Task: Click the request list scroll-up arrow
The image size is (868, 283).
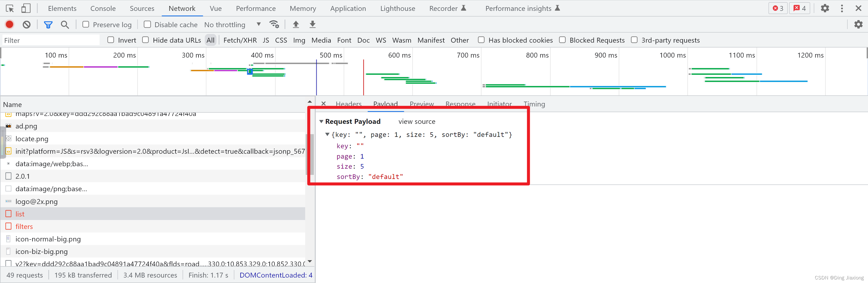Action: tap(310, 102)
